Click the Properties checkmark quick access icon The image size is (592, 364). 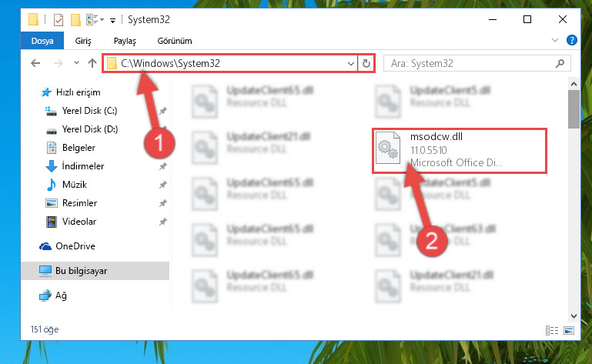(59, 20)
